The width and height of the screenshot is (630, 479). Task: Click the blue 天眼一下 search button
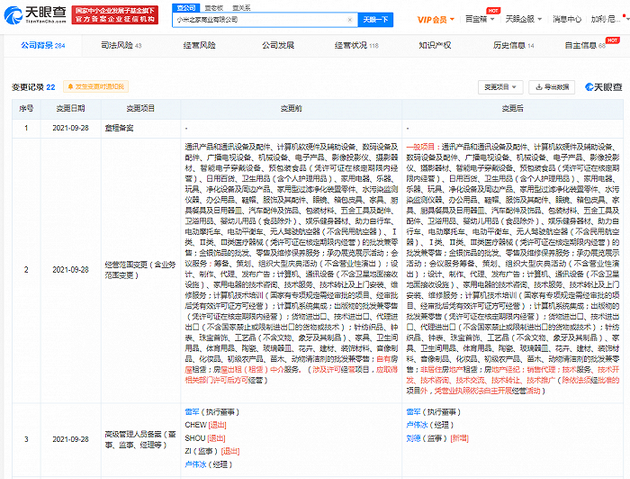point(375,20)
